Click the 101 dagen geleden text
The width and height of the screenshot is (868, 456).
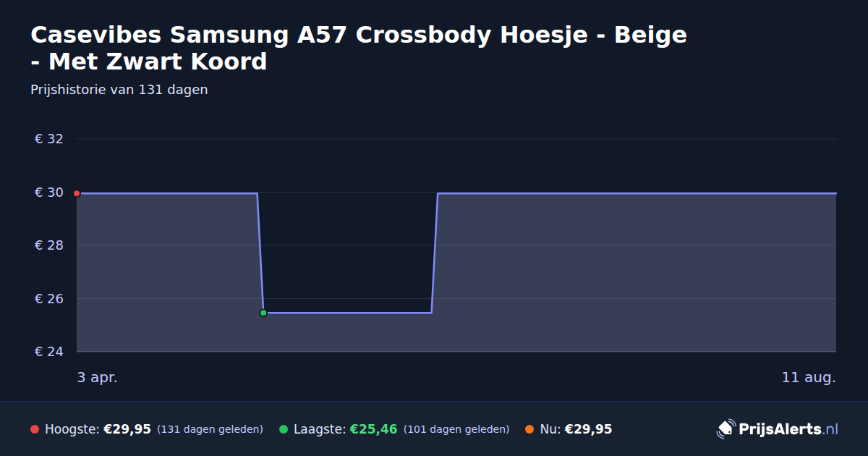[x=456, y=430]
